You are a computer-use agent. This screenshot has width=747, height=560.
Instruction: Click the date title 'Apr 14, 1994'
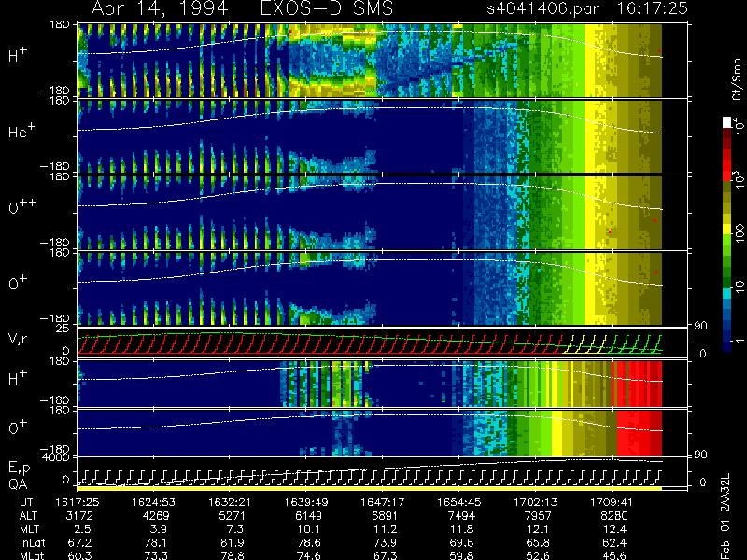[x=160, y=9]
